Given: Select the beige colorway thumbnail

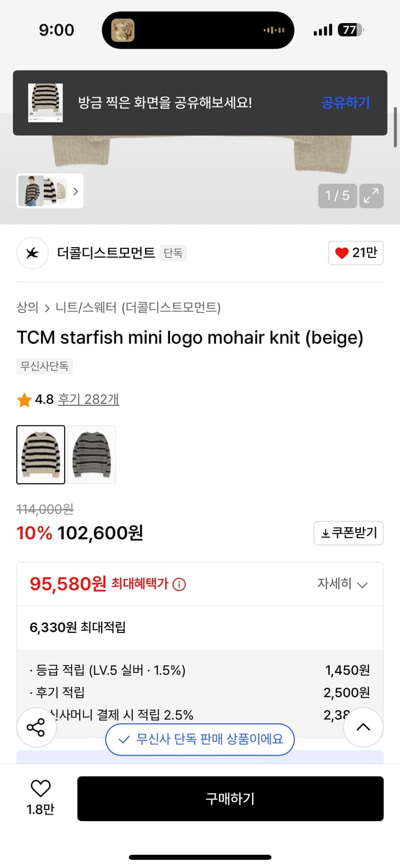Looking at the screenshot, I should [40, 454].
